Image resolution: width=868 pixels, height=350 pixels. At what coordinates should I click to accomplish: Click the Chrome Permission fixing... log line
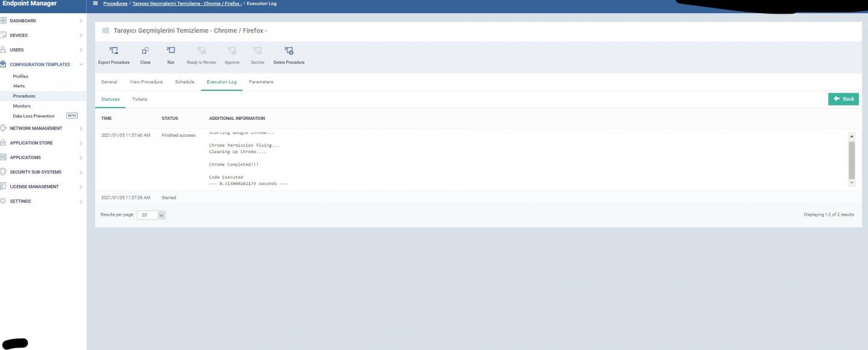pos(244,145)
